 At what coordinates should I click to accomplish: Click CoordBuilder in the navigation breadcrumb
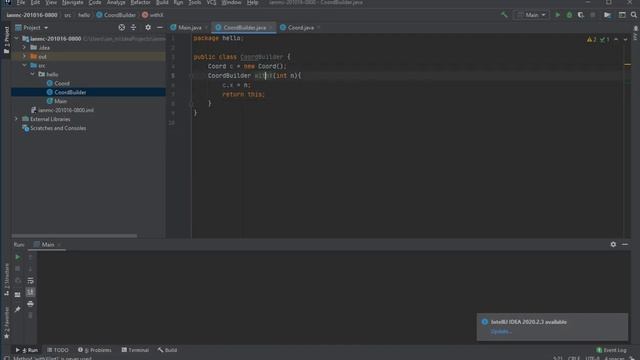(x=116, y=15)
